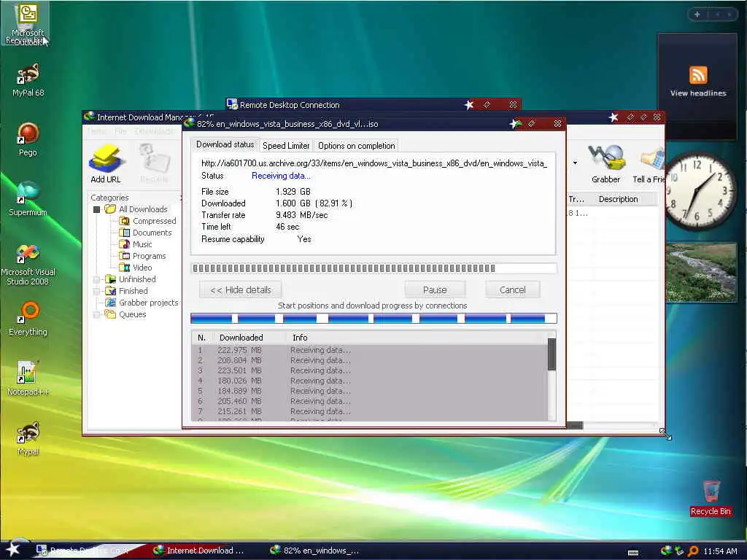Switch to the Download status tab
This screenshot has height=560, width=747.
coord(225,145)
